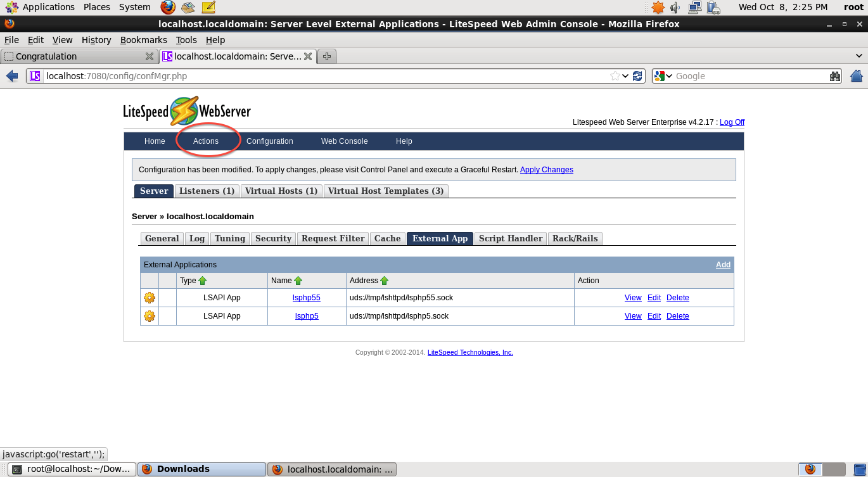
Task: Switch to the Virtual Hosts (1) tab
Action: [x=281, y=191]
